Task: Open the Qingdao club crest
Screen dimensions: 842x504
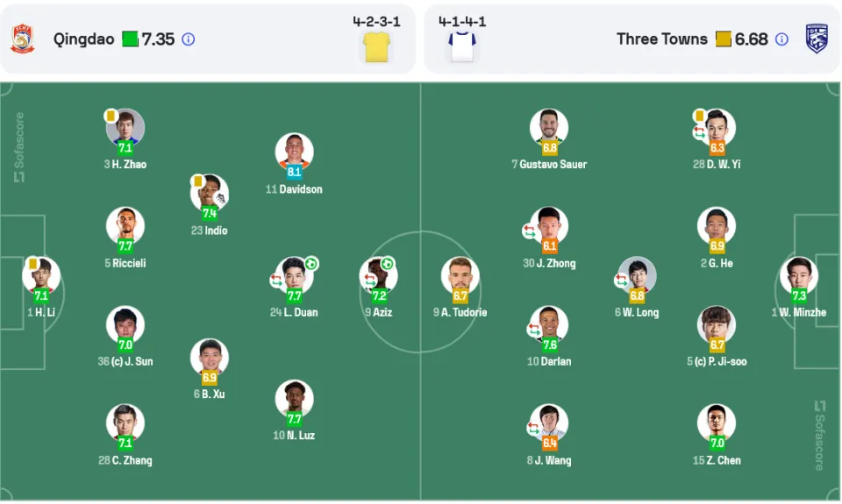Action: click(x=23, y=39)
